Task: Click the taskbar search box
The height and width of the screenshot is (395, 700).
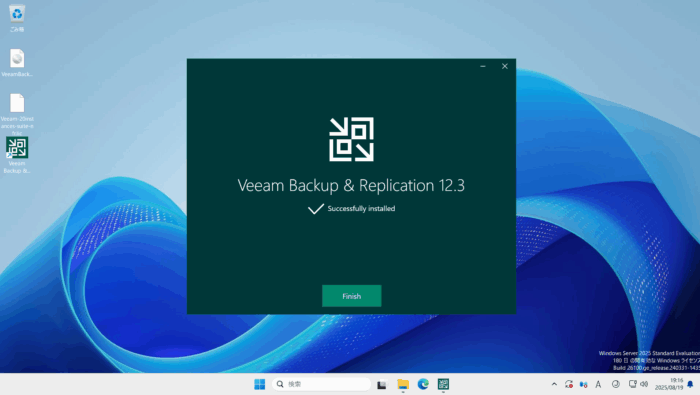Action: [321, 384]
